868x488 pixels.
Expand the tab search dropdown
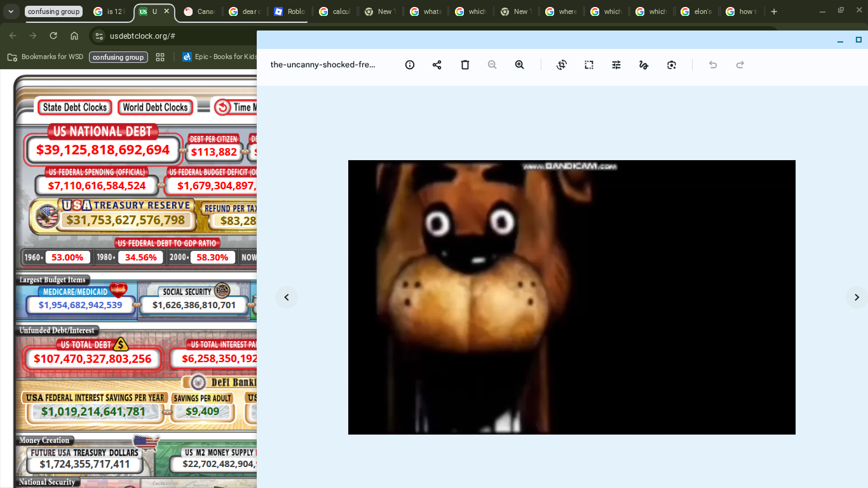(11, 11)
